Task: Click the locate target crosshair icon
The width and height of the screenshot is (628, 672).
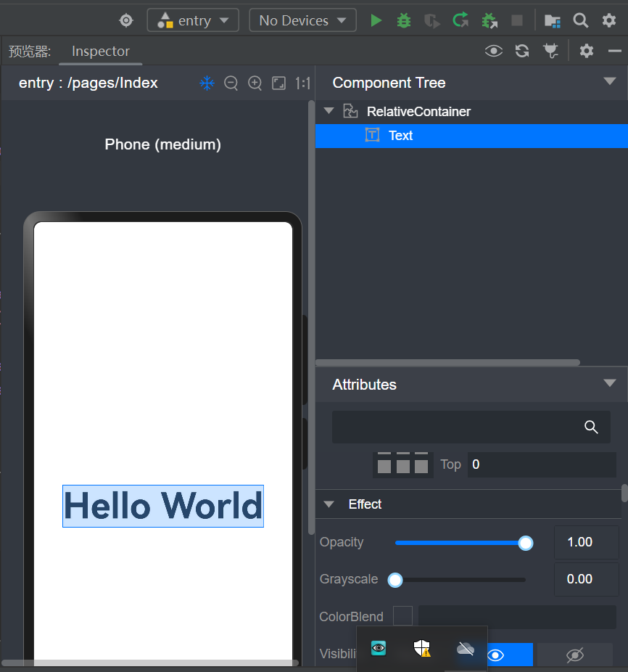Action: [126, 20]
